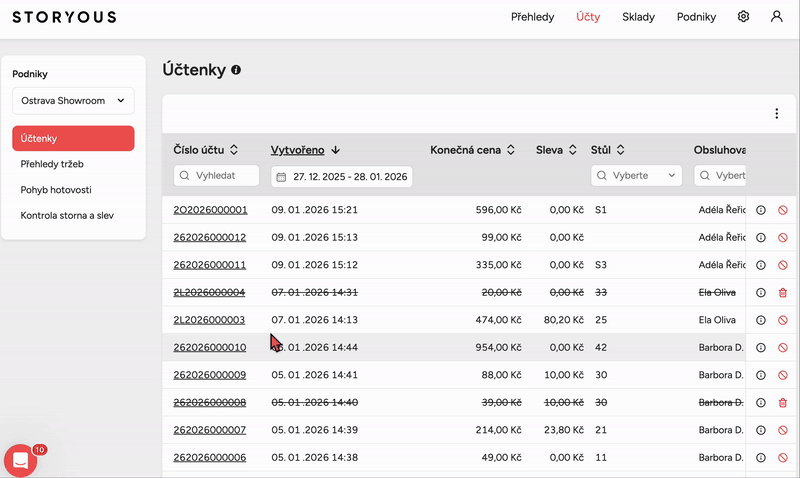800x478 pixels.
Task: Open the chat support bubble
Action: 20,460
